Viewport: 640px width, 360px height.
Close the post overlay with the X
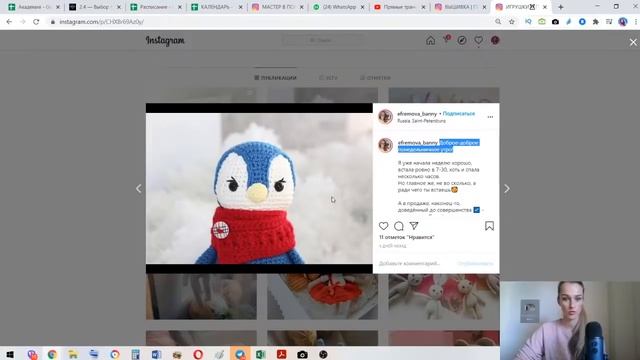(x=633, y=42)
